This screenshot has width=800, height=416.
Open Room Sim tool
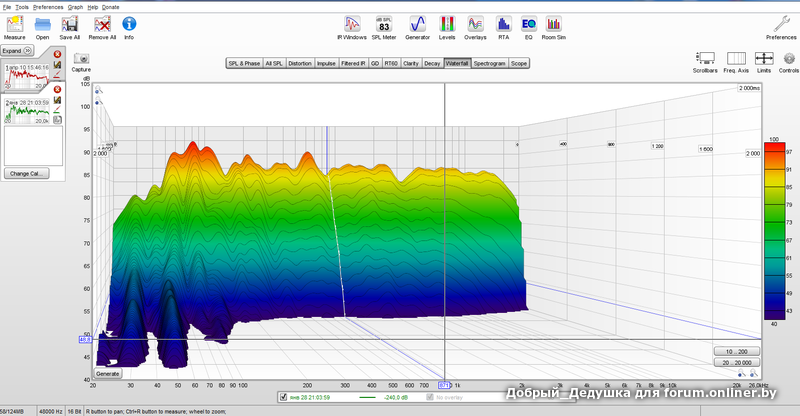coord(554,24)
